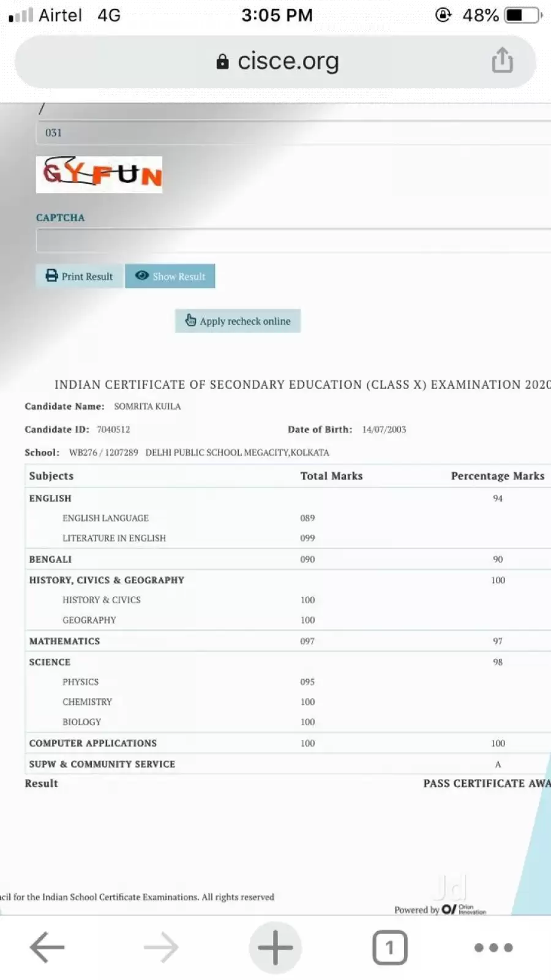
Task: Open the three-dot more options menu
Action: tap(493, 948)
